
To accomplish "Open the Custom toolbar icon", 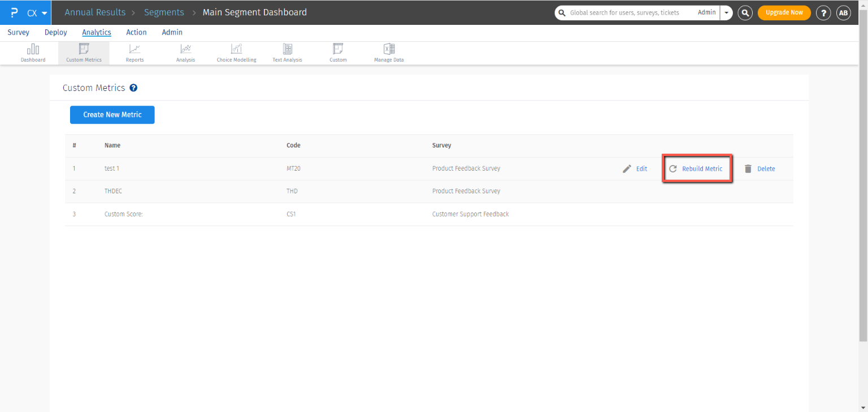I will tap(338, 49).
